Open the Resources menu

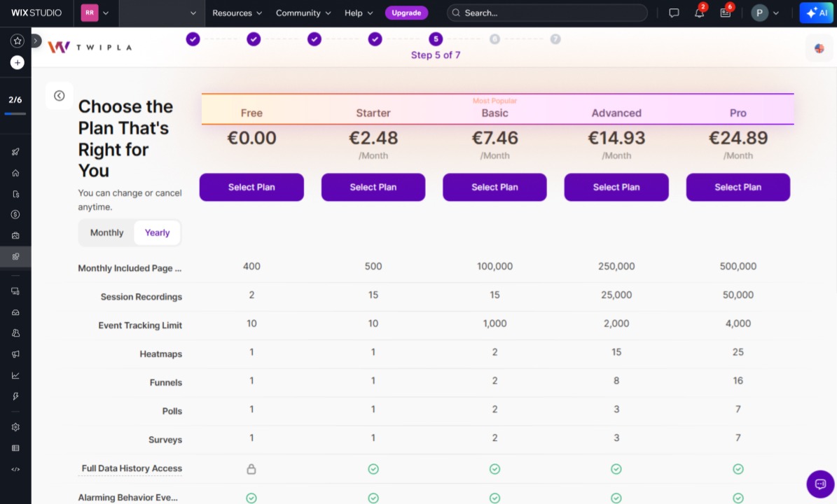point(237,13)
